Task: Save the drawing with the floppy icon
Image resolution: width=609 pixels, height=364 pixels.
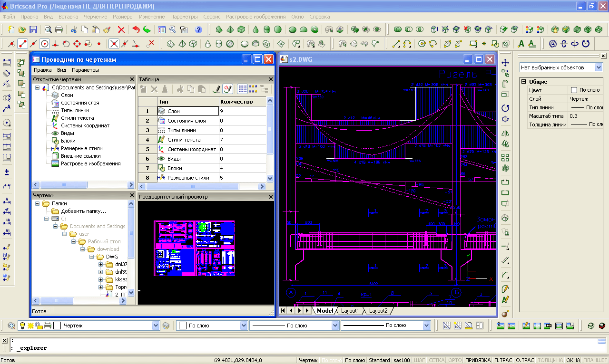Action: click(x=33, y=29)
